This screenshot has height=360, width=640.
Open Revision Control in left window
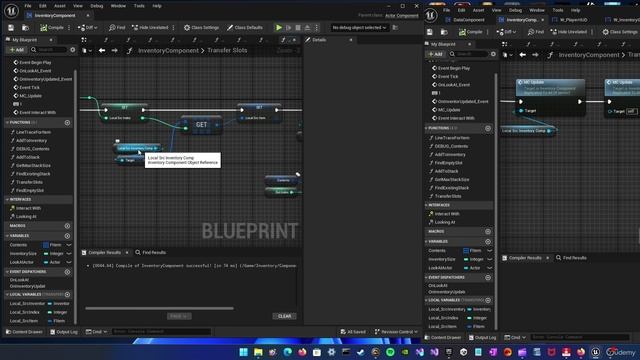(x=396, y=332)
